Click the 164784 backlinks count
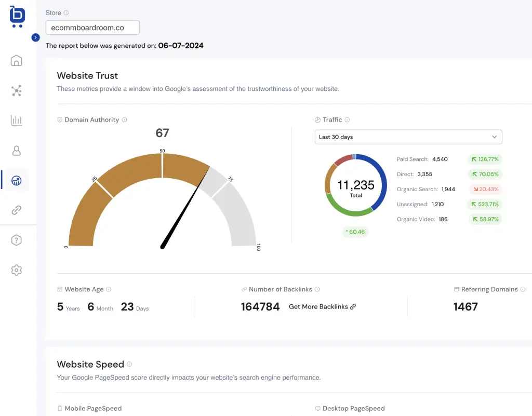This screenshot has height=416, width=532. [260, 306]
